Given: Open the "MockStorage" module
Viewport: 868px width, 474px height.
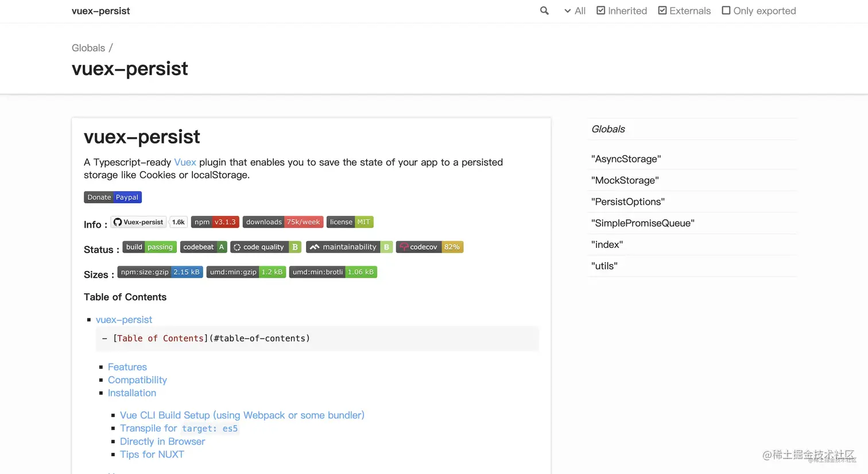Looking at the screenshot, I should (x=625, y=180).
